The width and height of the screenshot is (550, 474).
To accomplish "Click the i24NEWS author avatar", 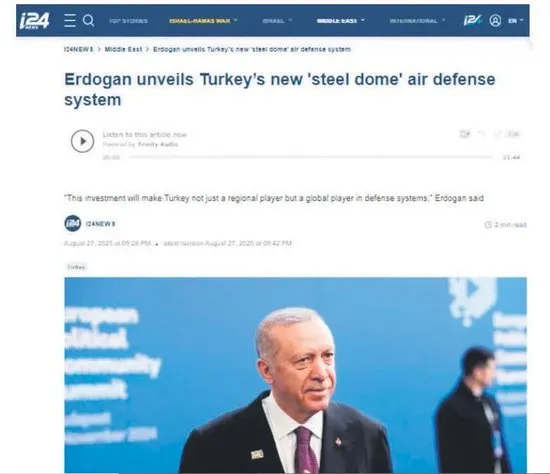I will coord(73,223).
